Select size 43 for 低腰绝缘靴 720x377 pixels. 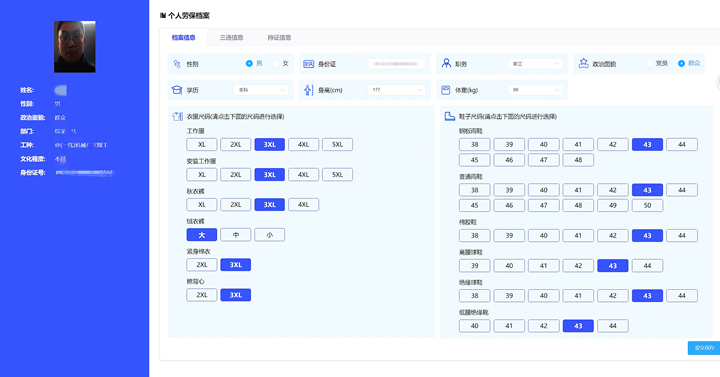point(578,326)
